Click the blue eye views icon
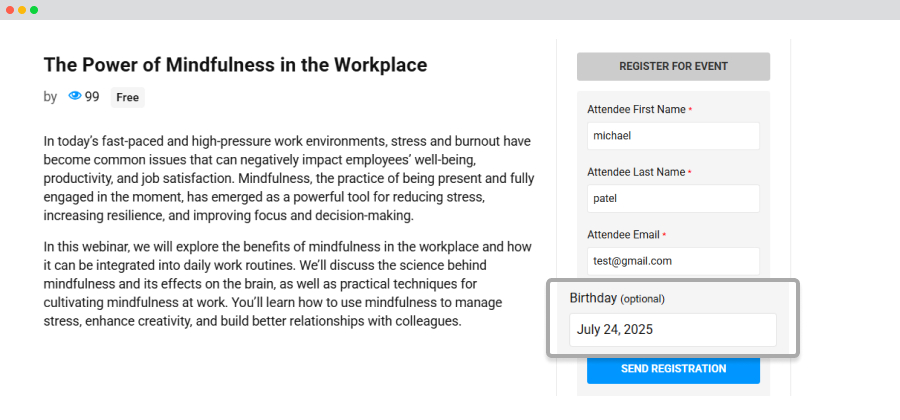900x420 pixels. [x=75, y=96]
